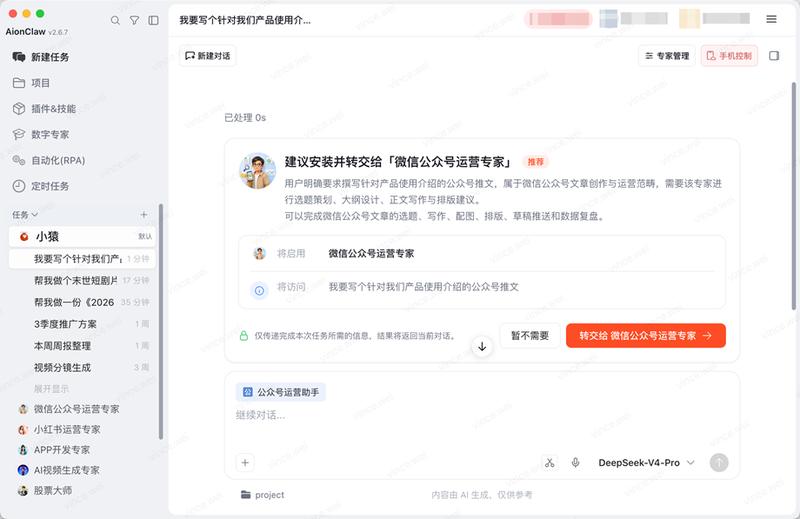
Task: Open 自动化(RPA) section
Action: pos(48,160)
